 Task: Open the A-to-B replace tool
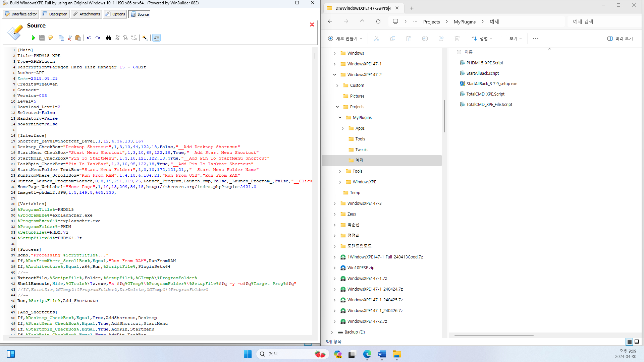(134, 38)
